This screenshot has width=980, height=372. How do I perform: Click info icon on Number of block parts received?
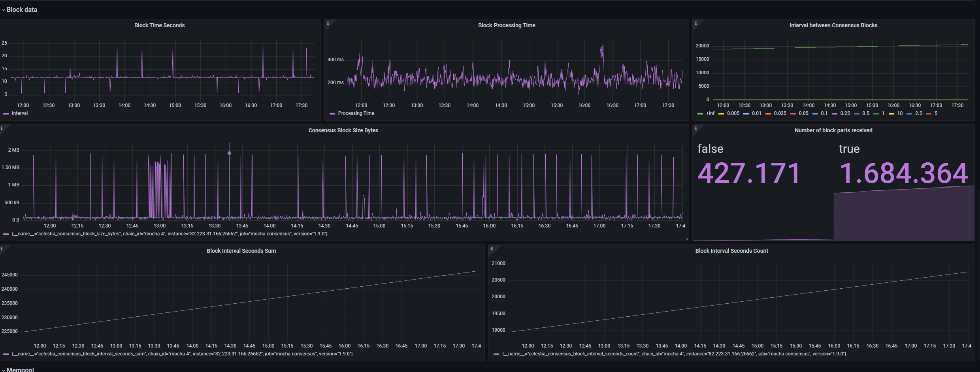pos(695,128)
